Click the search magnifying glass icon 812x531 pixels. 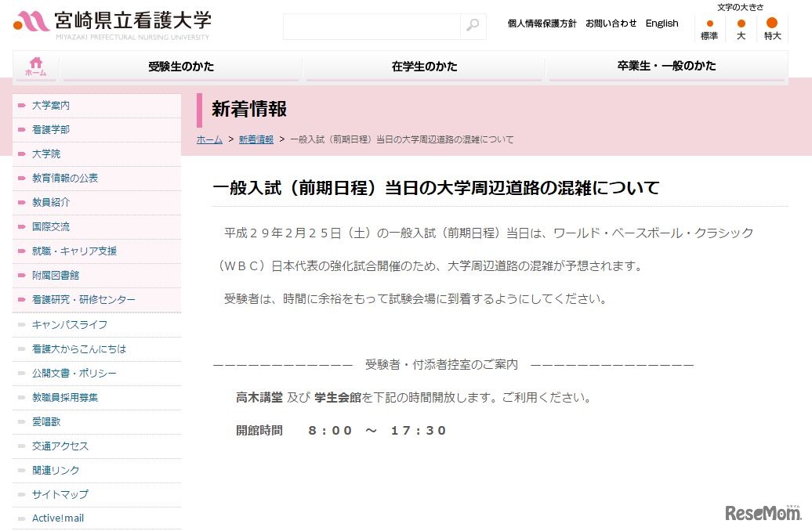pyautogui.click(x=471, y=25)
